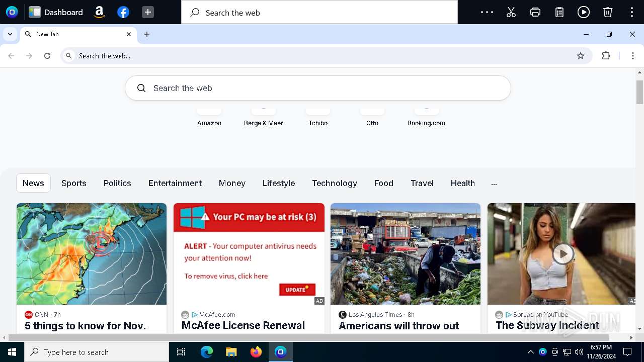Bookmark this page with the star icon
The width and height of the screenshot is (644, 362).
pos(581,56)
